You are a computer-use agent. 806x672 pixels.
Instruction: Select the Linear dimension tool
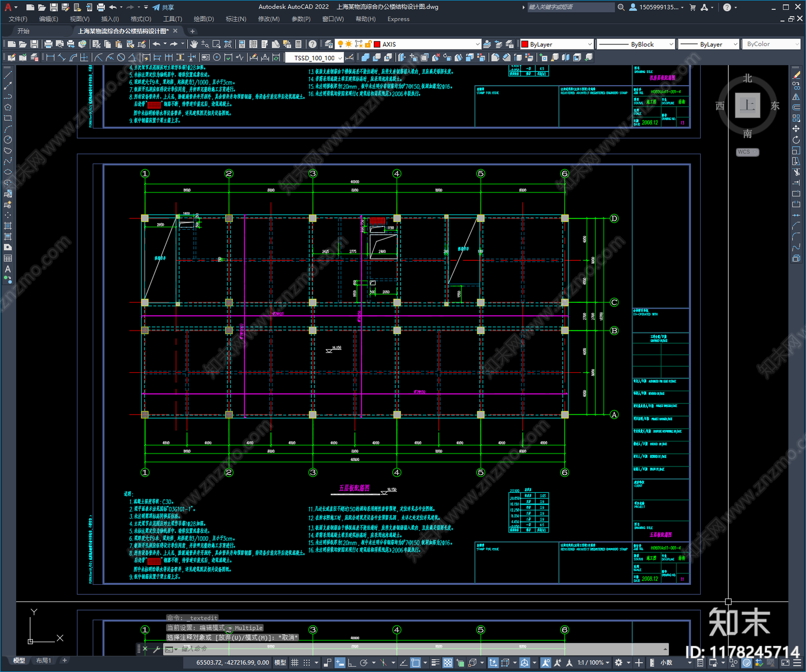50,57
